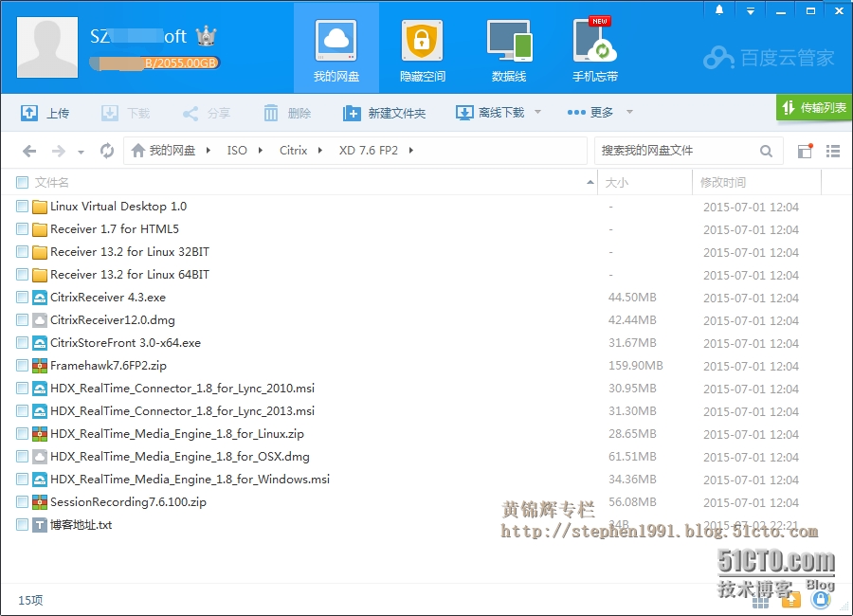
Task: Expand the 更多 dropdown arrow
Action: coord(629,112)
